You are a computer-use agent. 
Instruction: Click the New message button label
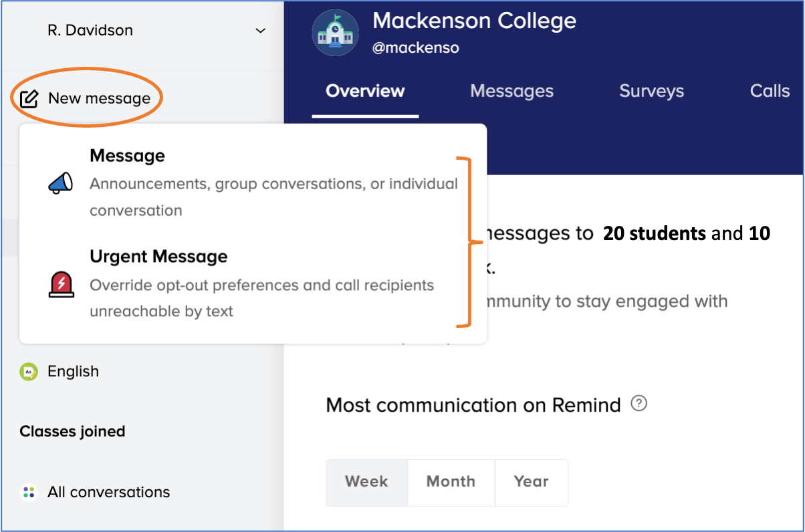[x=100, y=99]
